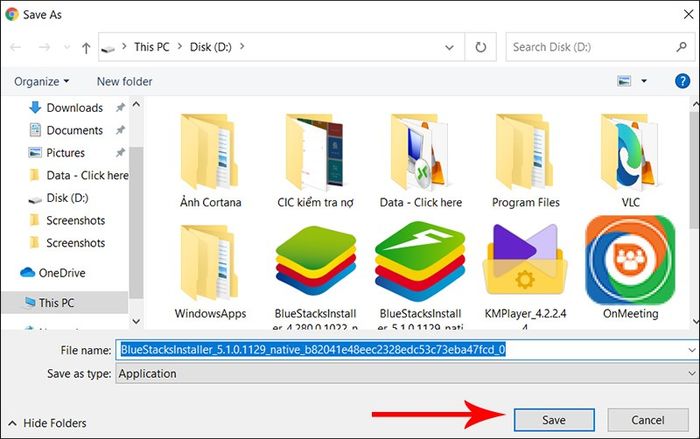Select the OnMeeting application icon
The height and width of the screenshot is (439, 700).
tap(630, 260)
